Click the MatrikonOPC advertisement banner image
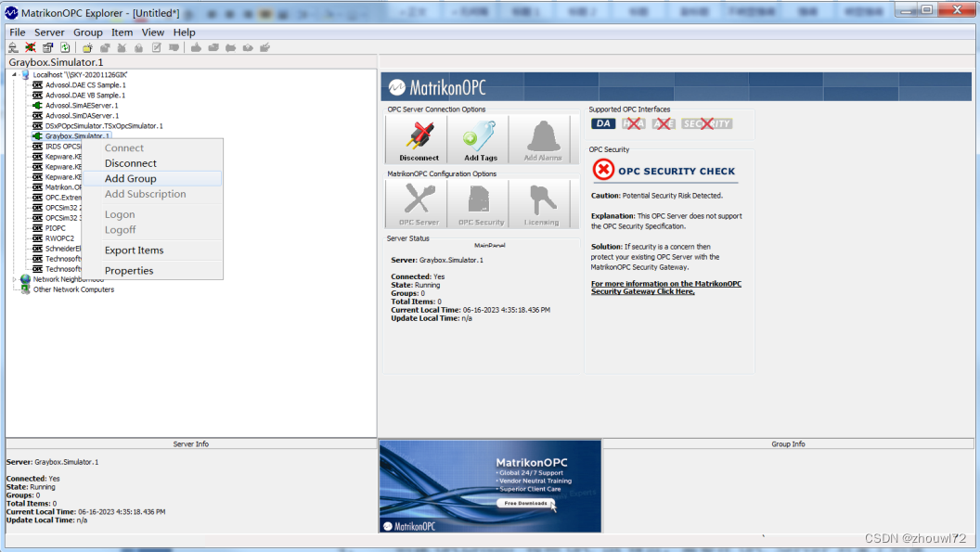The height and width of the screenshot is (552, 980). (490, 486)
